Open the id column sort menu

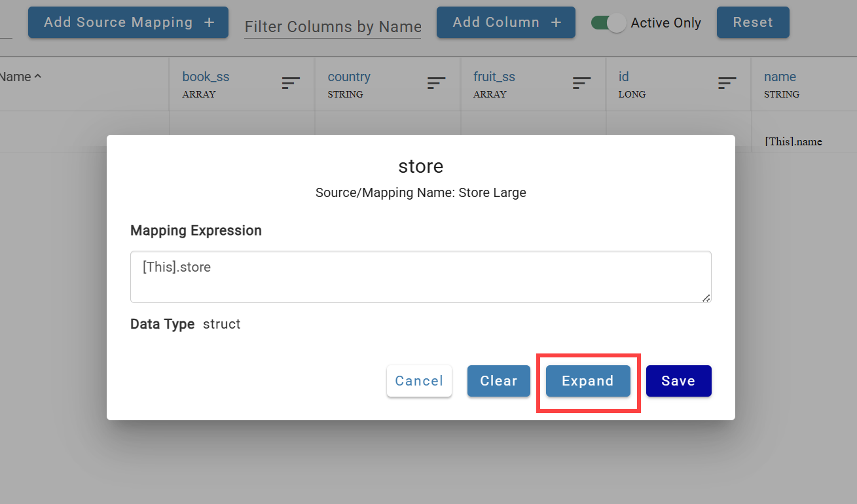tap(727, 83)
